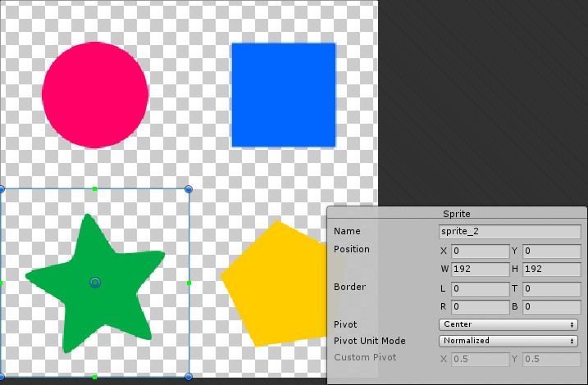Click the top green border handle of selection
The width and height of the screenshot is (588, 385).
click(95, 189)
